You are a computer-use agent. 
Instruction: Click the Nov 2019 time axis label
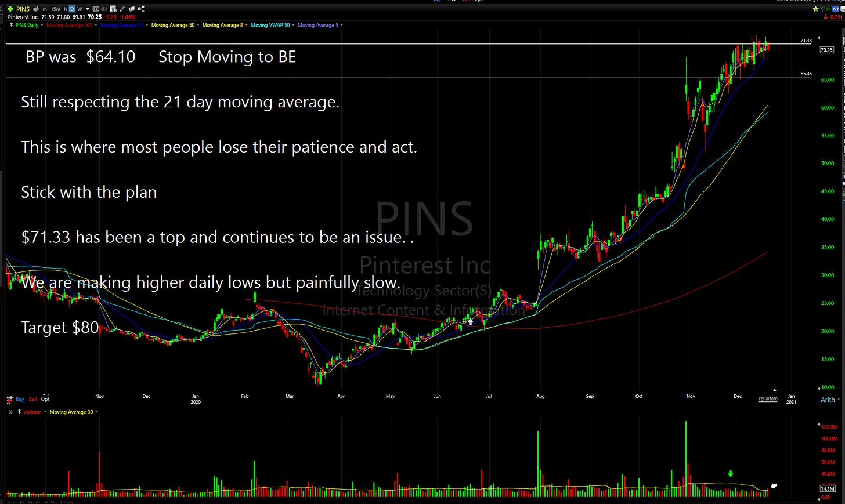99,396
